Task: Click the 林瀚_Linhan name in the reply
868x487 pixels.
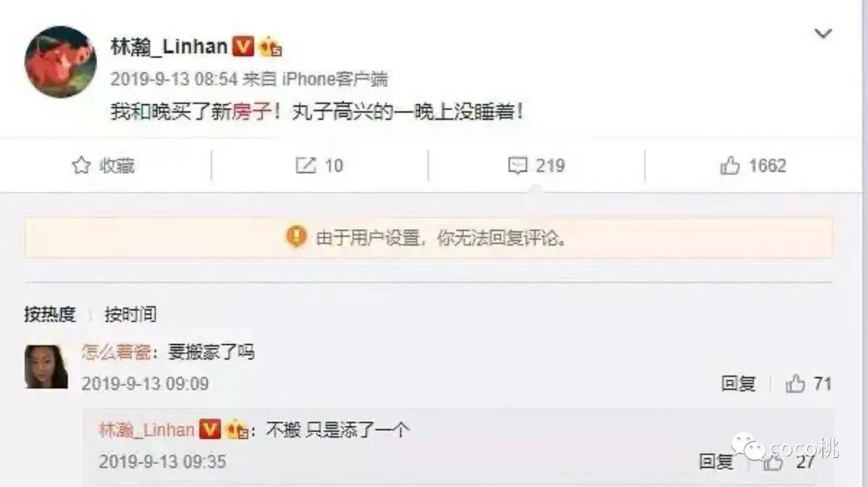Action: click(x=147, y=430)
